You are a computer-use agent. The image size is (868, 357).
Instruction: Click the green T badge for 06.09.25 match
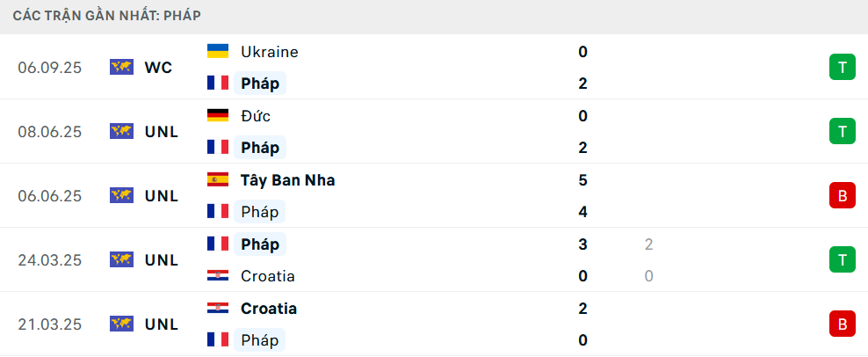(x=842, y=67)
